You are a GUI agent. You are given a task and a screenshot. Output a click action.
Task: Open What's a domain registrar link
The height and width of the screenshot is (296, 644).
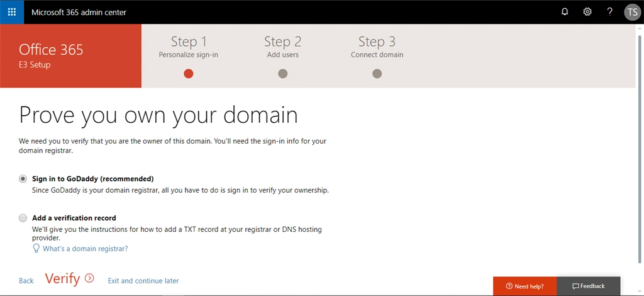86,249
